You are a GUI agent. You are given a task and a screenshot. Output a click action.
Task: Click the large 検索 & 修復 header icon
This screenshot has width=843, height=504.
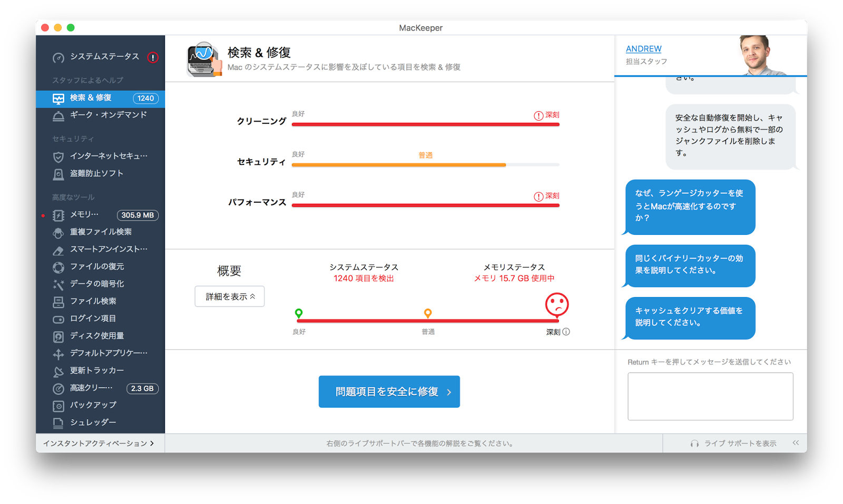[204, 59]
